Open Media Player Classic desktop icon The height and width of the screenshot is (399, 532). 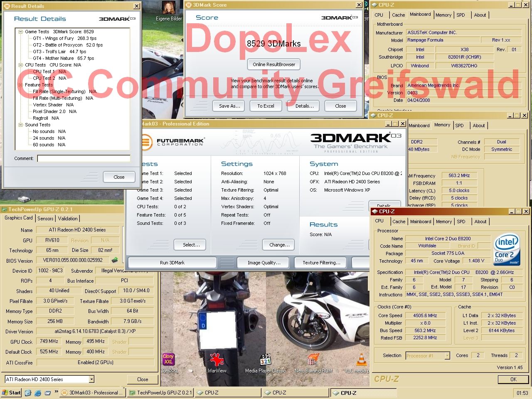pos(265,360)
